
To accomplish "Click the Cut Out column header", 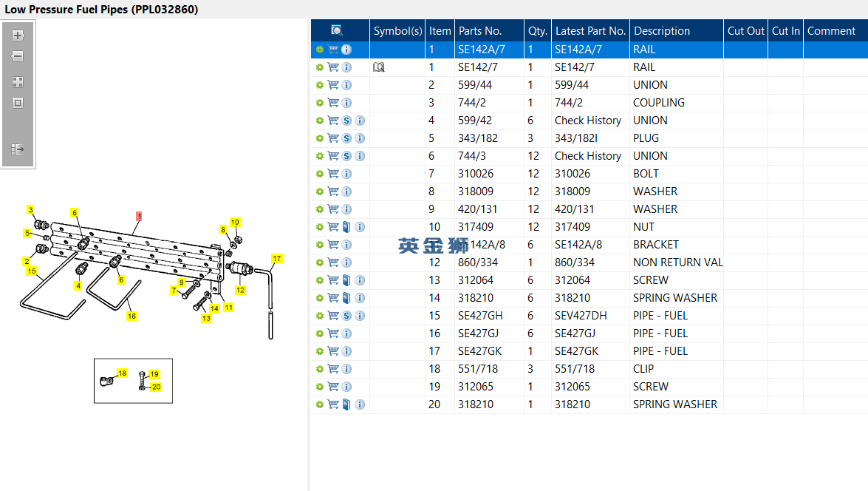I will click(745, 30).
